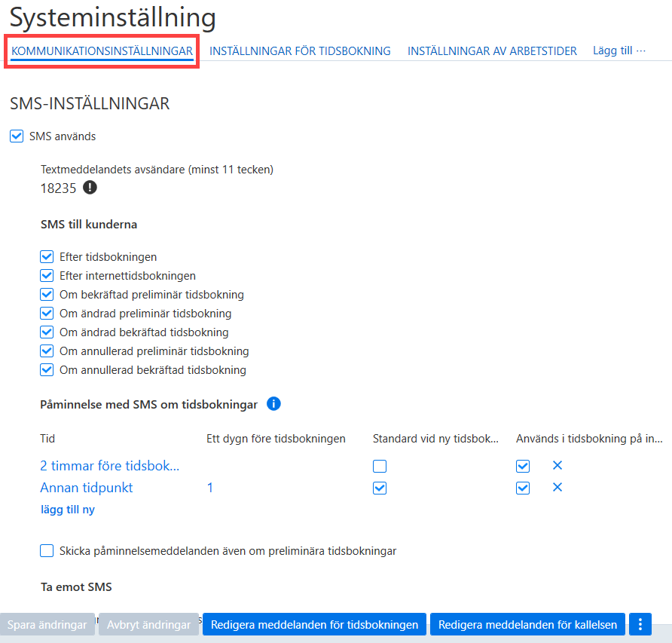
Task: Switch to Inställningar av arbetstider tab
Action: 492,51
